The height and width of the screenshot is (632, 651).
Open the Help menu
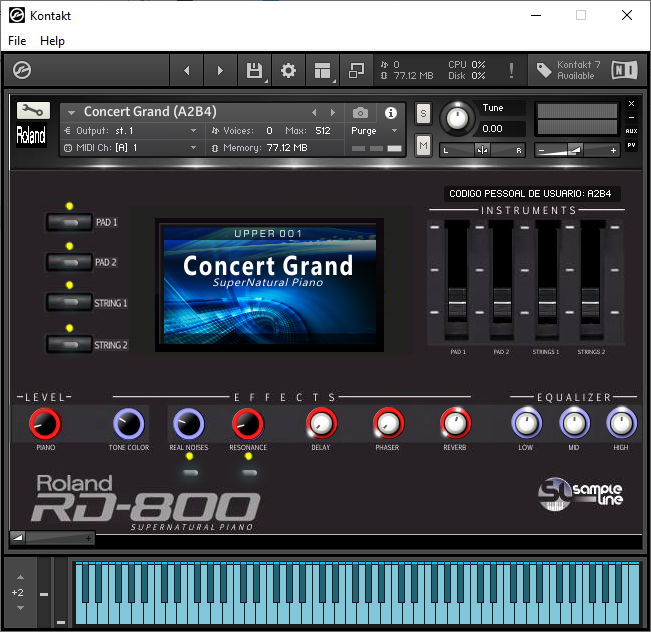52,41
